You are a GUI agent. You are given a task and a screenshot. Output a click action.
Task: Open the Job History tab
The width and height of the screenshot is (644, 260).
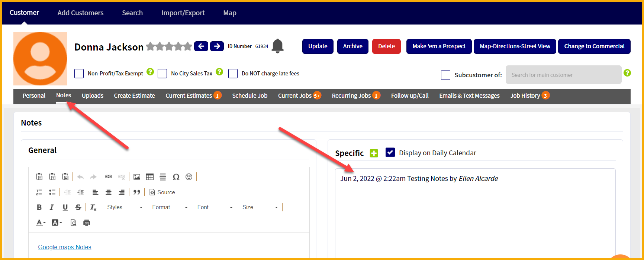[529, 95]
